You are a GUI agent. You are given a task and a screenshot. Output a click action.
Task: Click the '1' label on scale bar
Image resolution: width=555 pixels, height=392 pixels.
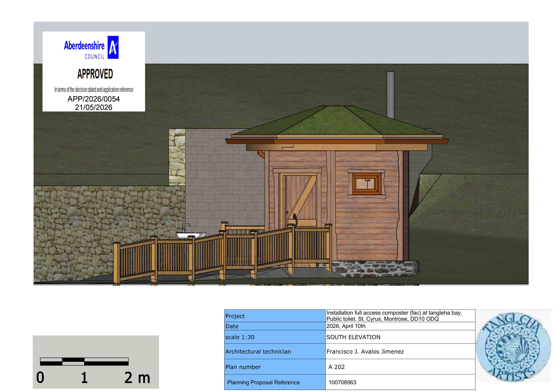(x=84, y=378)
